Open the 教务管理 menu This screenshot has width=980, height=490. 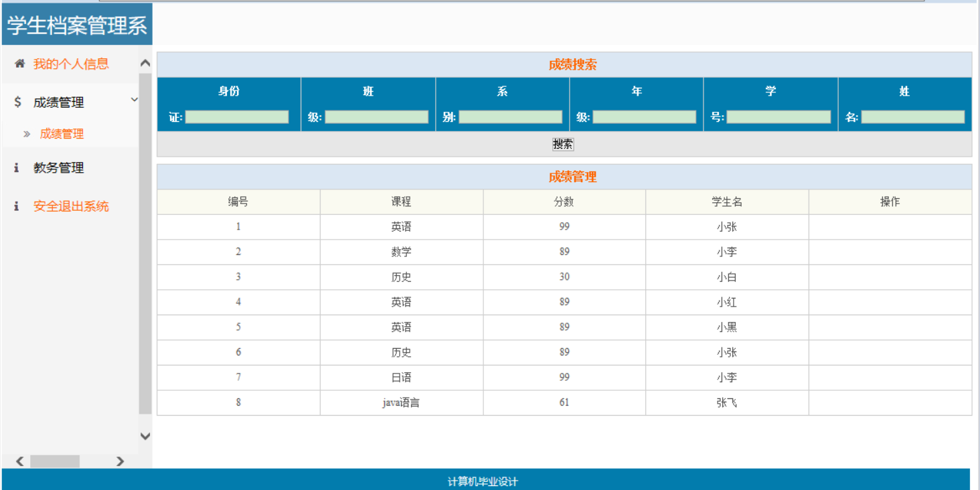(59, 168)
